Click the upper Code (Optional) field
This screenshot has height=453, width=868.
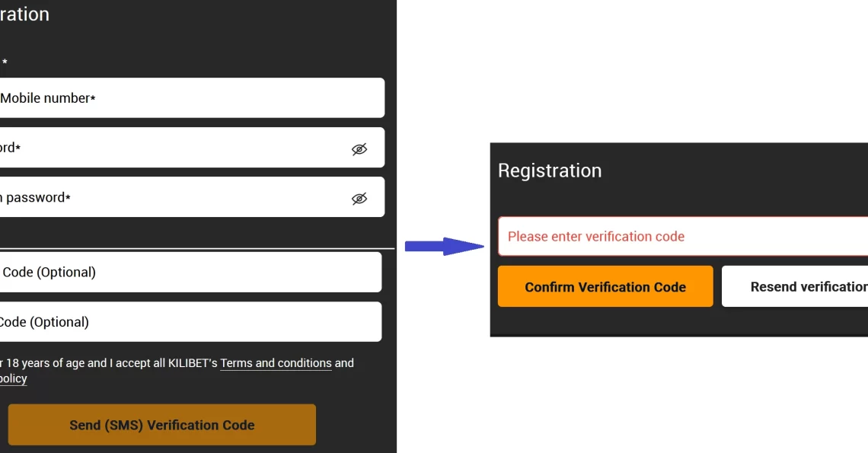pos(190,272)
